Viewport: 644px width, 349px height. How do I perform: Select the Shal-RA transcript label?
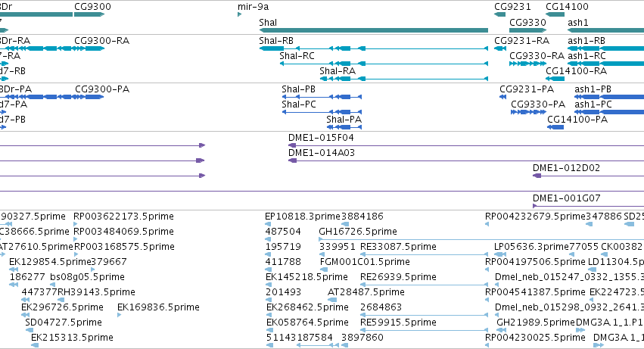click(x=338, y=71)
